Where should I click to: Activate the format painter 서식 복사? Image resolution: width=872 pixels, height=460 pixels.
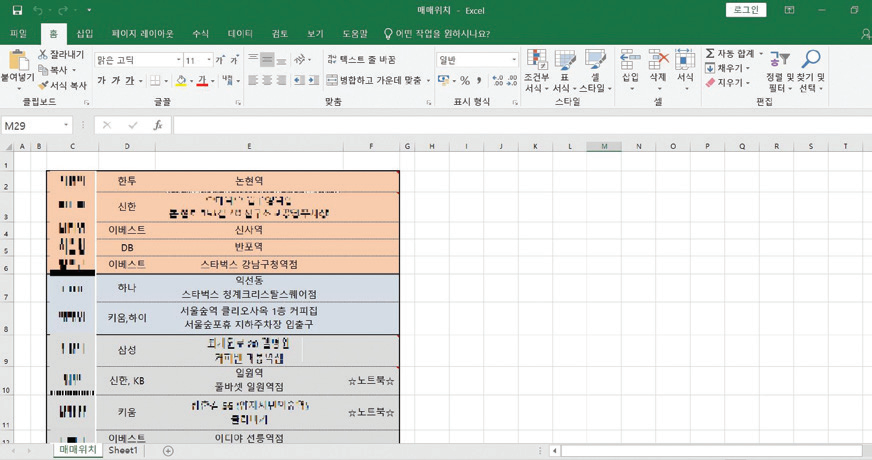(x=62, y=85)
